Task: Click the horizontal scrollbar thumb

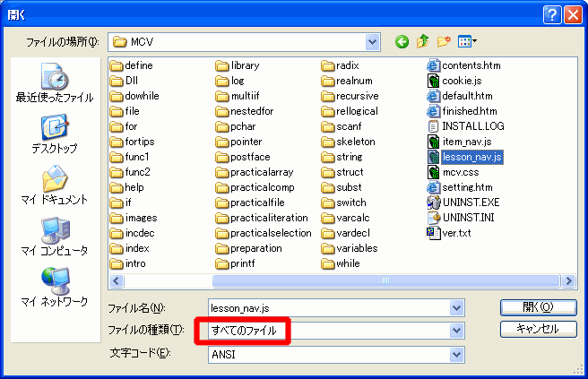Action: pos(385,280)
